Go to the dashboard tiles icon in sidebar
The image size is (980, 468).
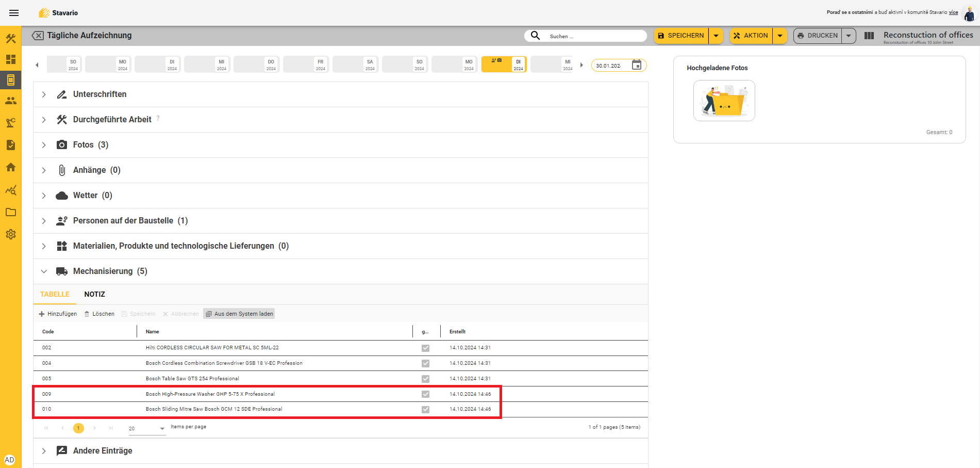tap(11, 59)
